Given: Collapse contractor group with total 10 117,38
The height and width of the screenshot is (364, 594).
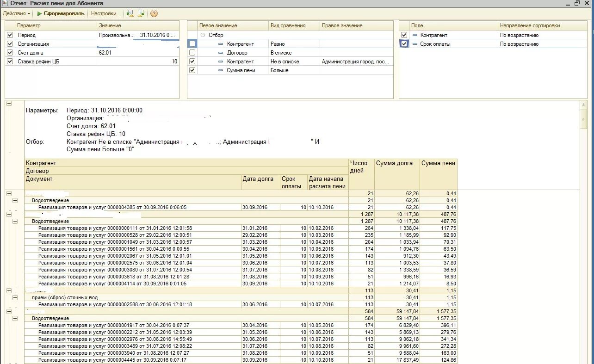Looking at the screenshot, I should point(9,214).
